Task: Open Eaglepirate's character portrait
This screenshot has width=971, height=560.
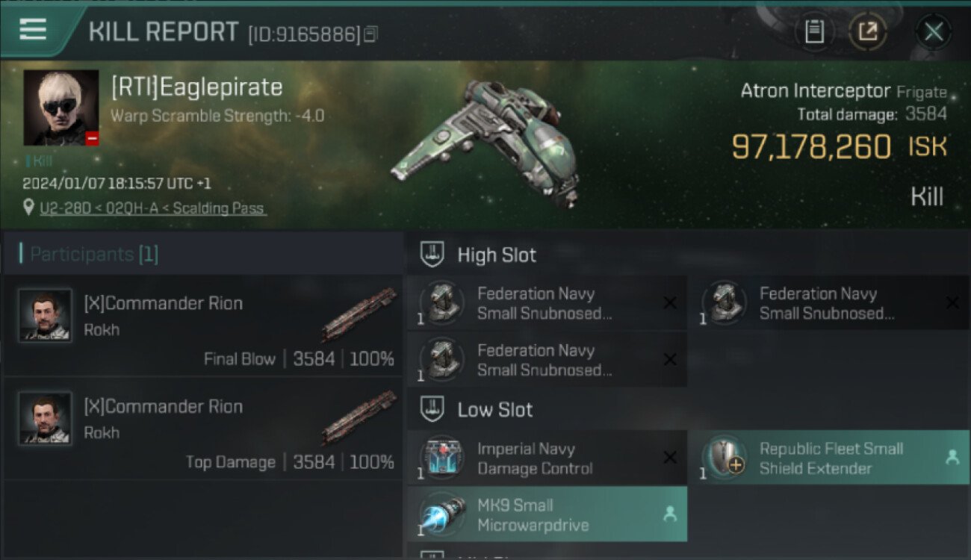Action: click(x=61, y=108)
